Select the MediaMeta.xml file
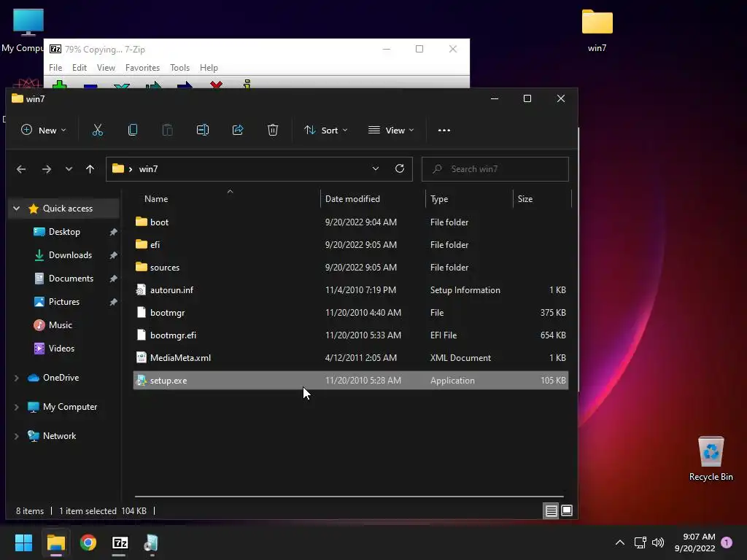The width and height of the screenshot is (747, 560). 351,357
